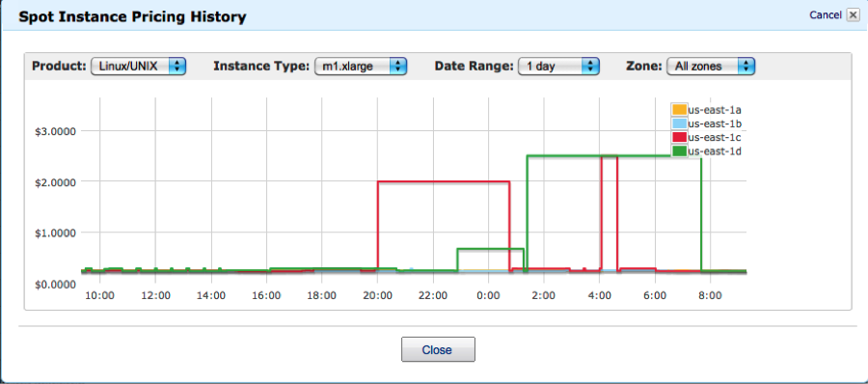Click the Instance Type: field label
This screenshot has width=868, height=384.
coord(261,66)
